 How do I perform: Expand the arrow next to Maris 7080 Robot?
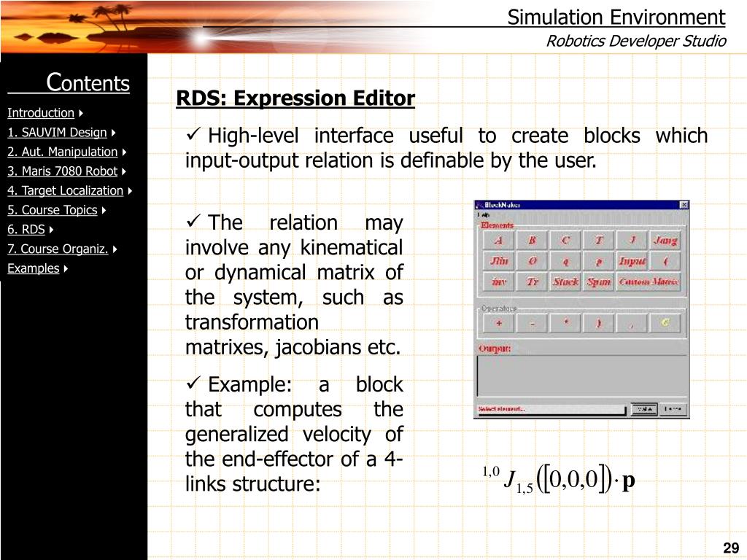[x=124, y=171]
